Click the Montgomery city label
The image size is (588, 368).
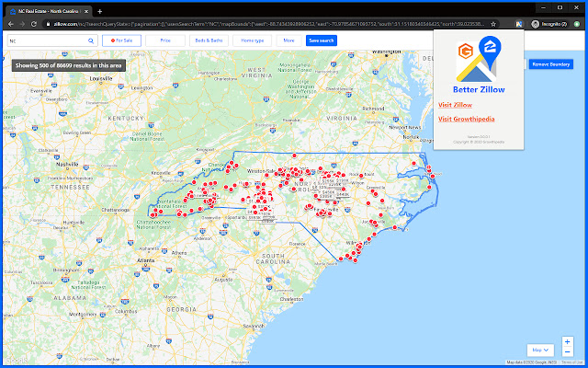[83, 314]
